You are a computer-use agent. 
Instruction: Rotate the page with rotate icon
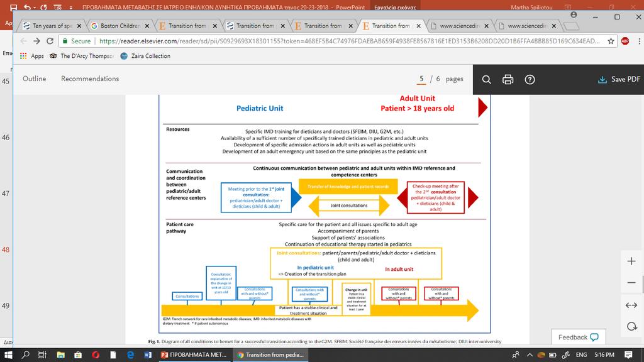pyautogui.click(x=631, y=327)
